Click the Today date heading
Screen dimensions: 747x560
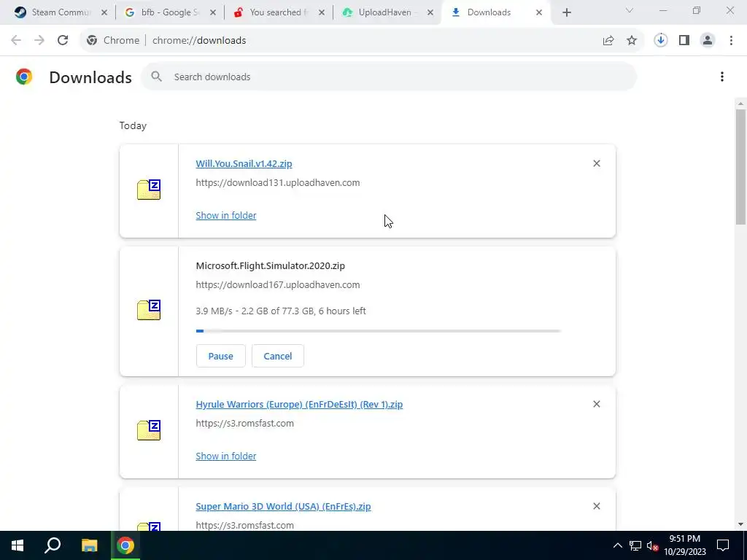click(133, 125)
